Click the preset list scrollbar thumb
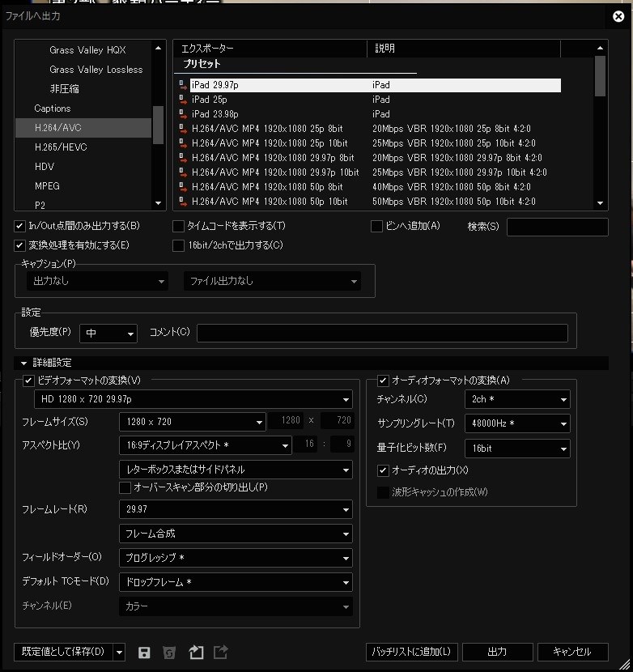The height and width of the screenshot is (672, 633). 600,76
